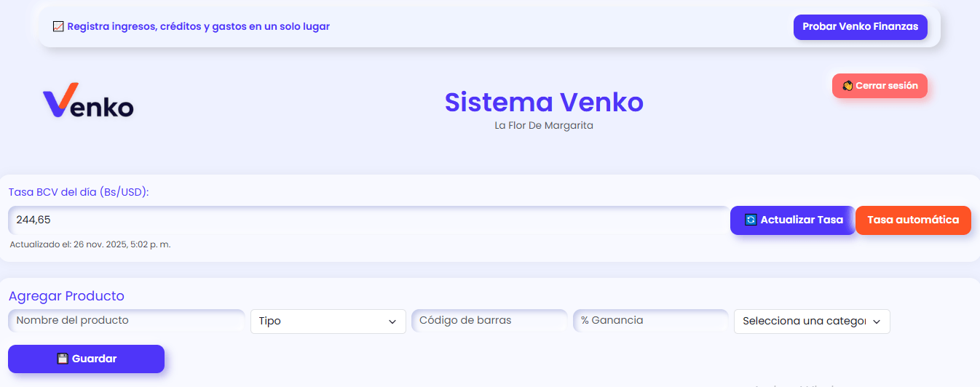Click the Registra ingresos, créditos y gastos banner text
Screen dimensions: 980x387
198,26
